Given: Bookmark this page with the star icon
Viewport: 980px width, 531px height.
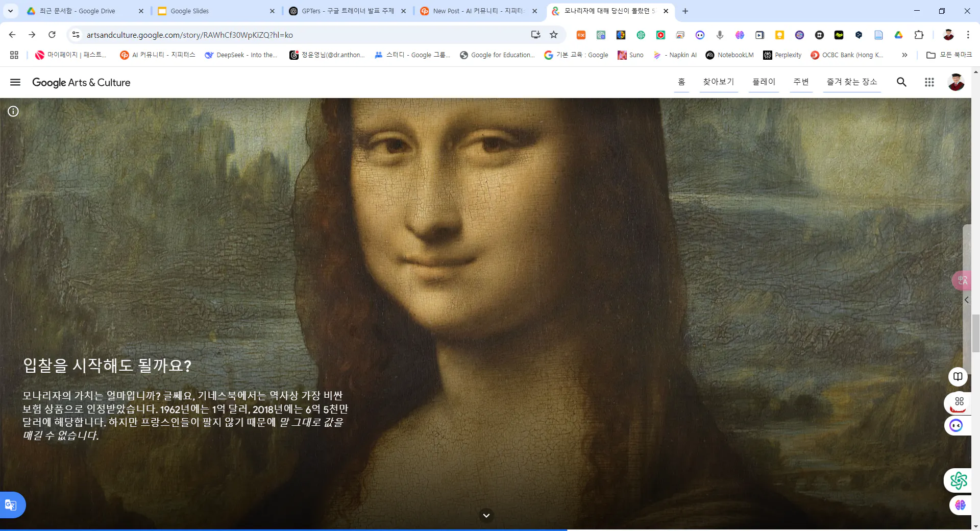Looking at the screenshot, I should [554, 35].
